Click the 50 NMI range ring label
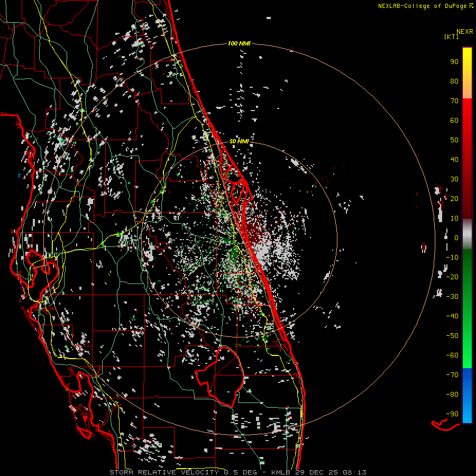 pos(239,141)
